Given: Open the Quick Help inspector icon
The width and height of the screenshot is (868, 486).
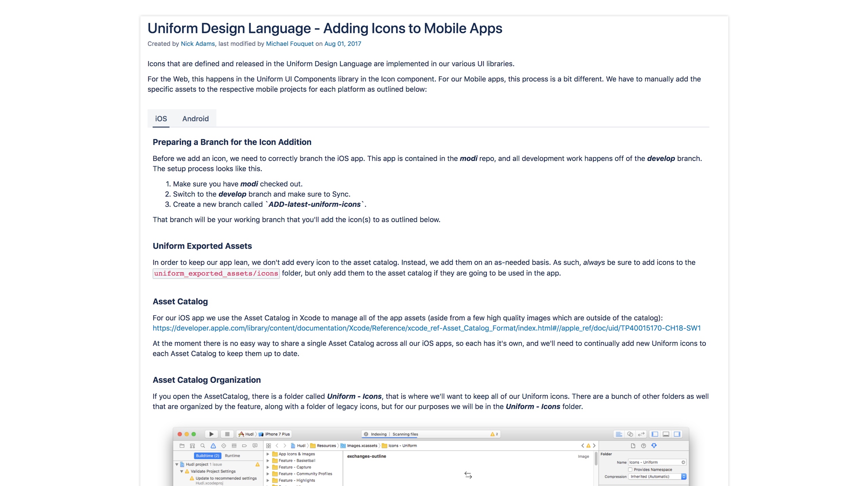Looking at the screenshot, I should 643,446.
